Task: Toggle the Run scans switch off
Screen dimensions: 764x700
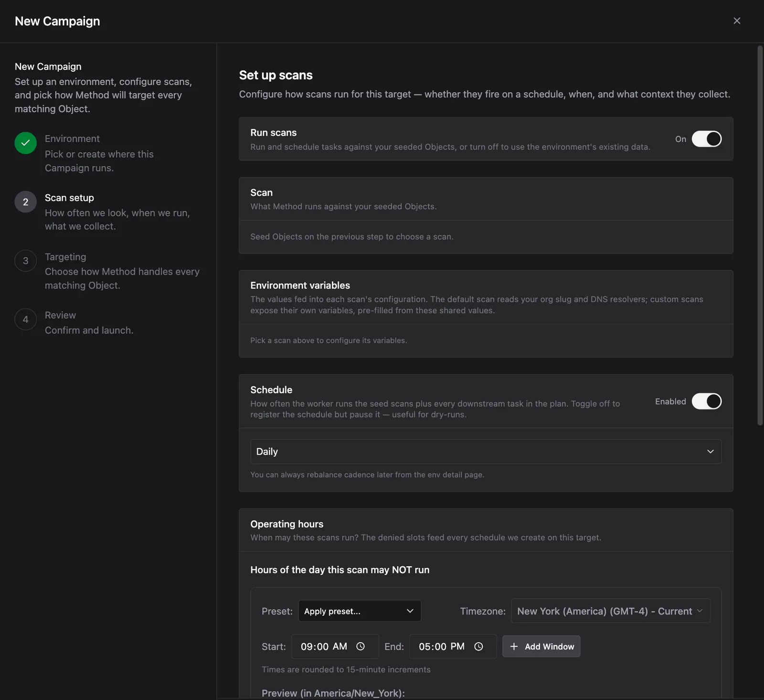Action: point(707,139)
